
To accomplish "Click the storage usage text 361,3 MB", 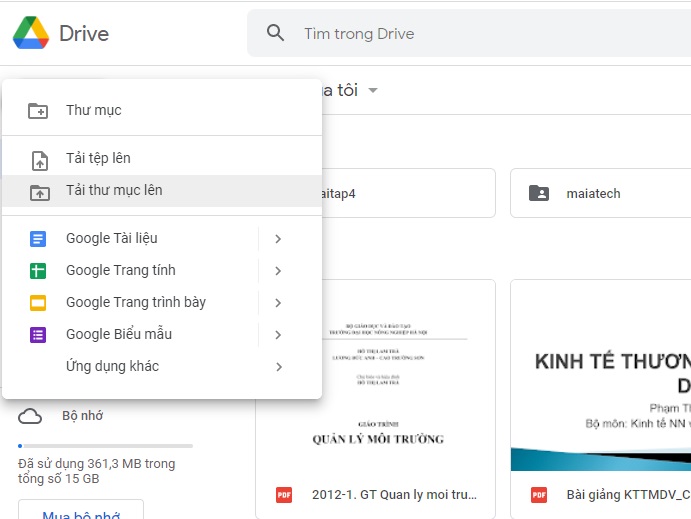I will pos(97,471).
